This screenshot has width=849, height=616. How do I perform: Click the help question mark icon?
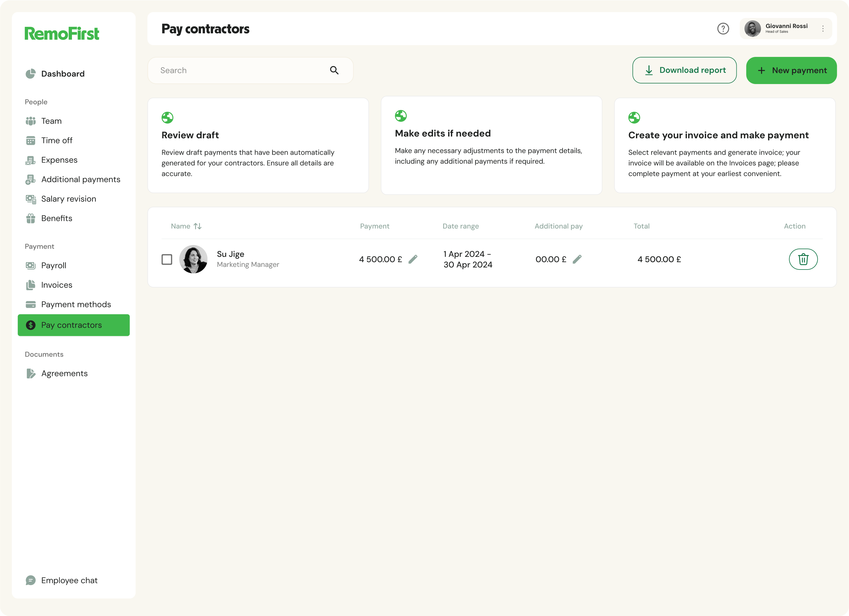(x=723, y=29)
